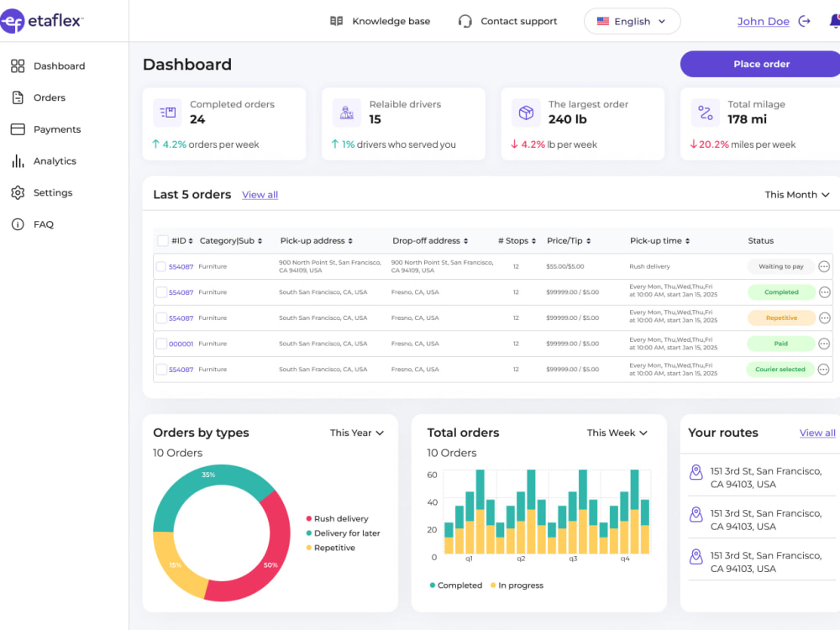The image size is (840, 630).
Task: Open the English language dropdown
Action: click(x=633, y=21)
